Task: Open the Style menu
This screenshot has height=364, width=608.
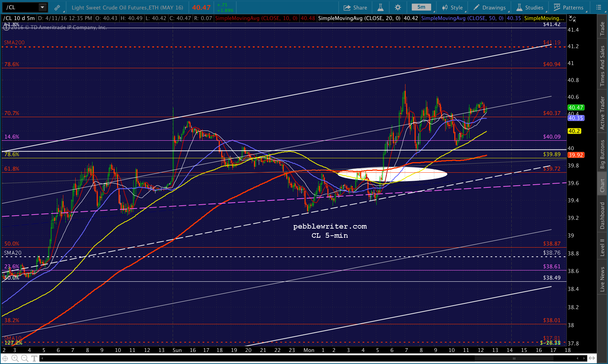Action: click(453, 7)
